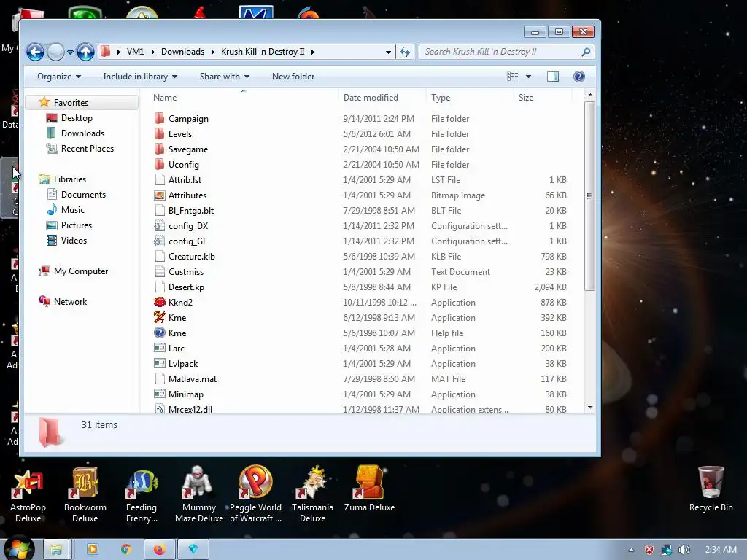Viewport: 747px width, 560px height.
Task: Select Favorites in the navigation pane
Action: pos(71,102)
